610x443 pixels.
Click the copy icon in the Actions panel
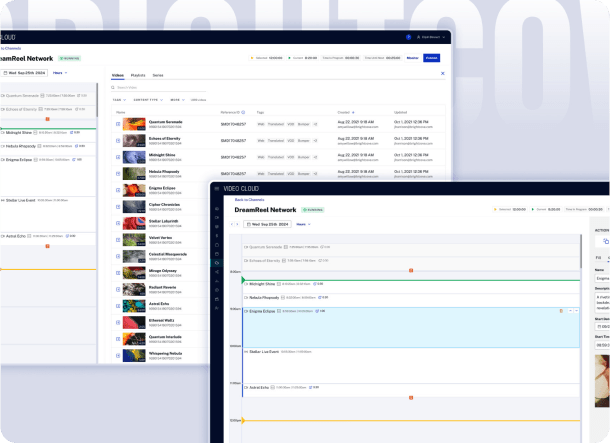click(607, 241)
